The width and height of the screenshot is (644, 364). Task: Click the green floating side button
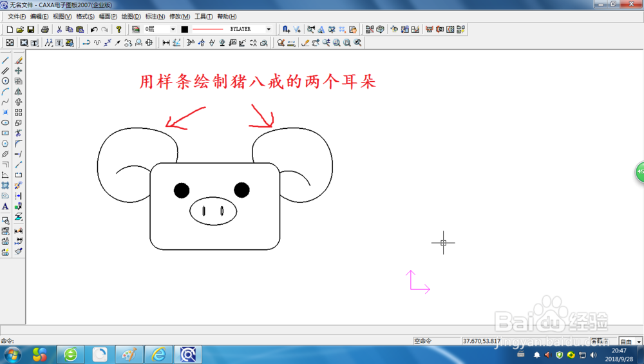point(639,172)
